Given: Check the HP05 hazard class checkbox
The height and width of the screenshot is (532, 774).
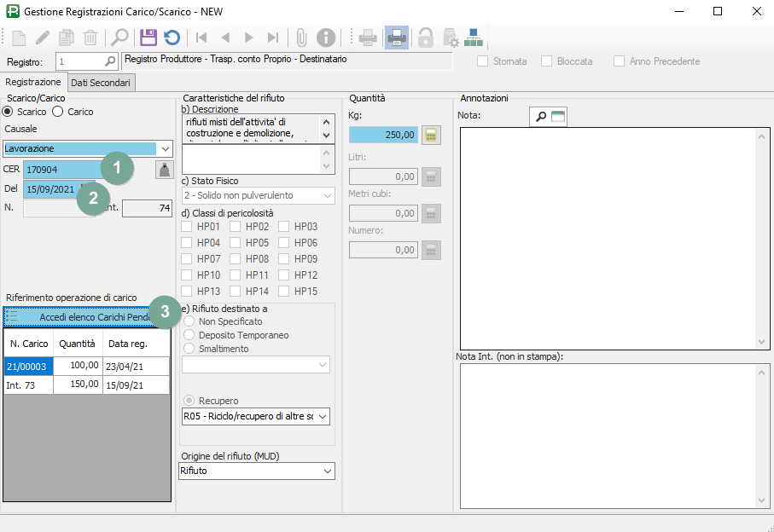Looking at the screenshot, I should coord(236,243).
